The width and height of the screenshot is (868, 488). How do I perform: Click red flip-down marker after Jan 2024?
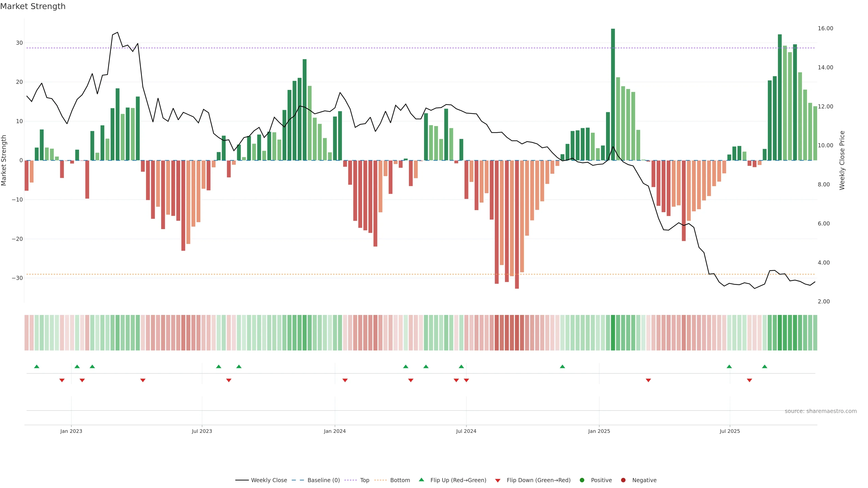point(345,380)
